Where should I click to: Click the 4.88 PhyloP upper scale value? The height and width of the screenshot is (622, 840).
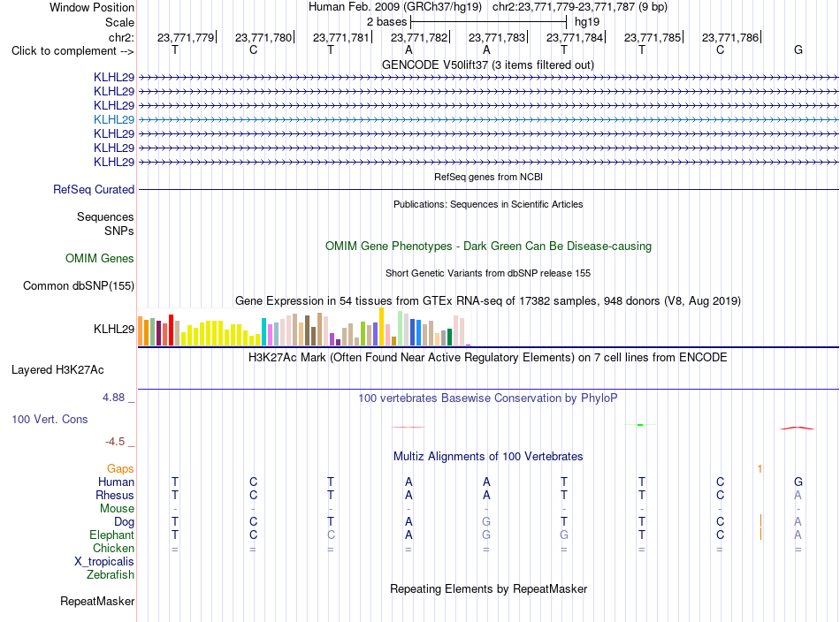[x=113, y=398]
